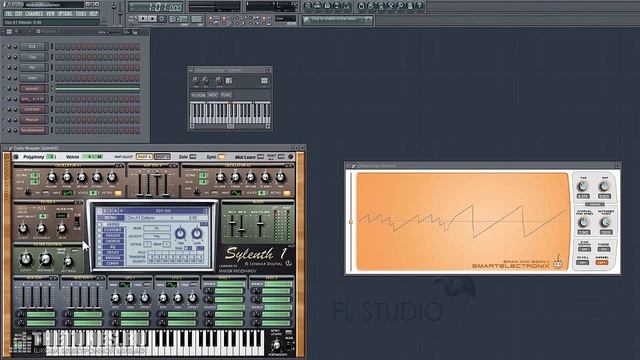
Task: Open Oscillator A2 waveform selector
Action: tap(236, 193)
